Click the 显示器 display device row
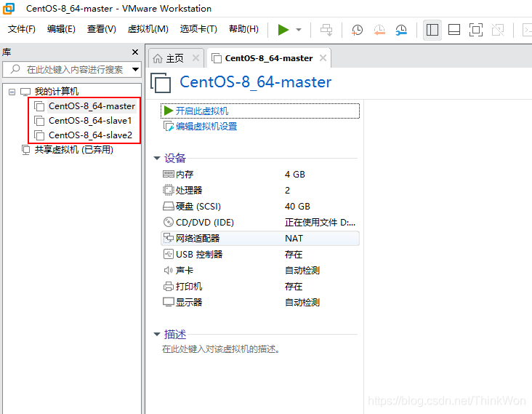Viewport: 532px width, 414px height. click(260, 302)
